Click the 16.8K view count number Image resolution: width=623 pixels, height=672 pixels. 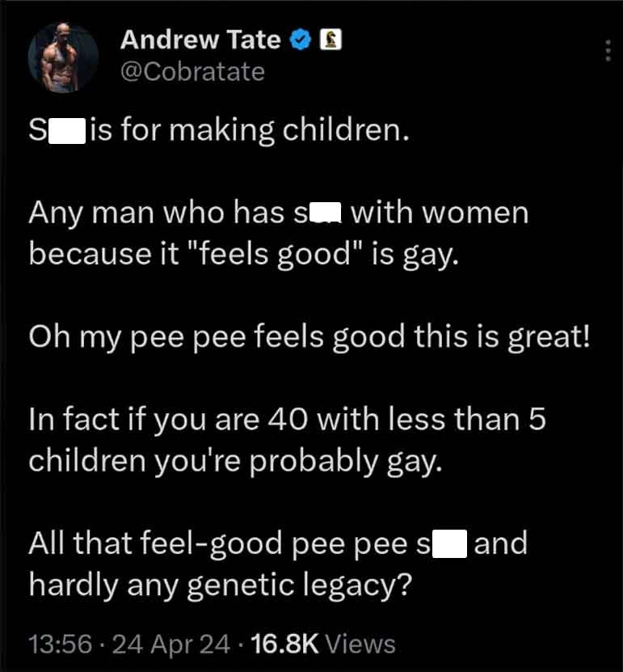288,644
